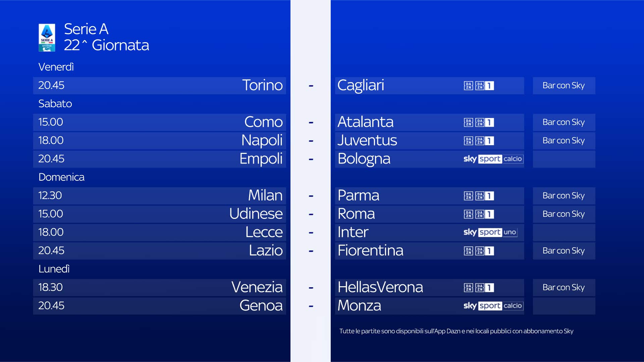Click Sky Sport Calcio logo beside Bologna

pos(493,159)
